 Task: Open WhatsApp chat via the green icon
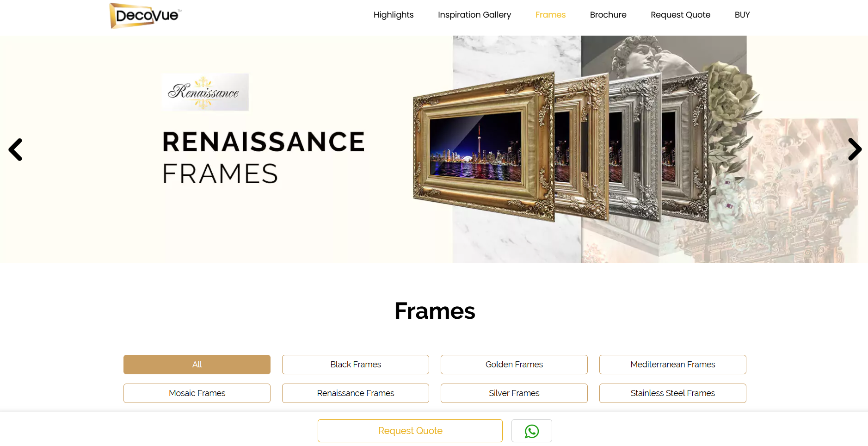[x=531, y=430]
